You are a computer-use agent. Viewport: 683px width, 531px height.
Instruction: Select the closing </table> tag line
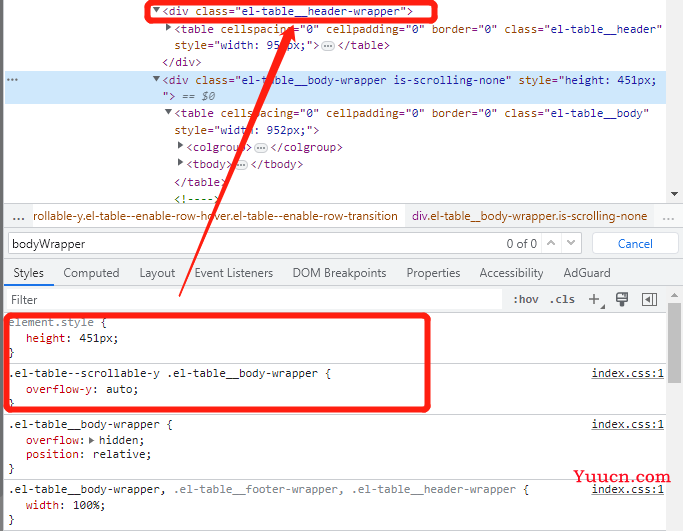pyautogui.click(x=199, y=182)
